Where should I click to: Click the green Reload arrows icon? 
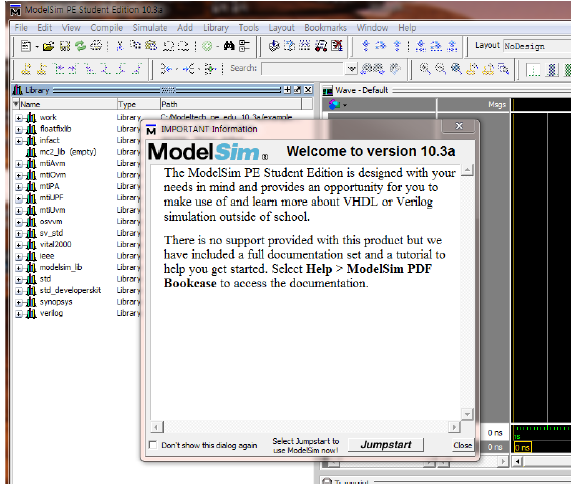(80, 46)
